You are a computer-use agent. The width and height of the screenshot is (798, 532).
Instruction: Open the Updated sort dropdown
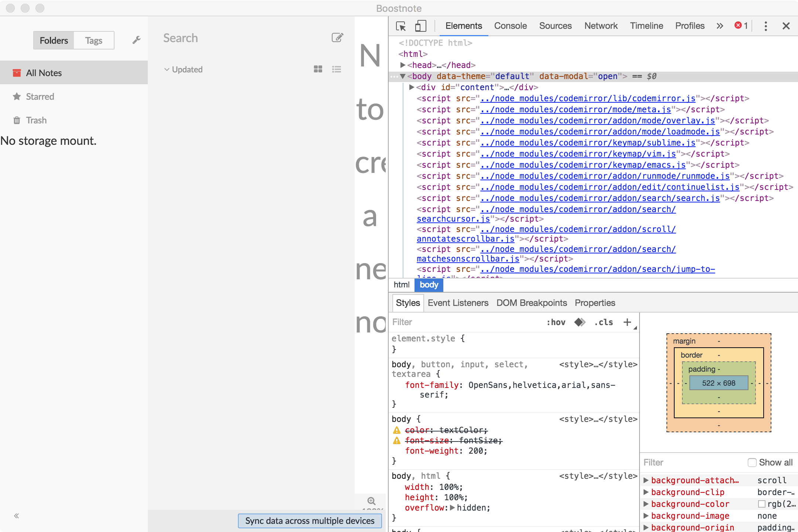[x=183, y=69]
